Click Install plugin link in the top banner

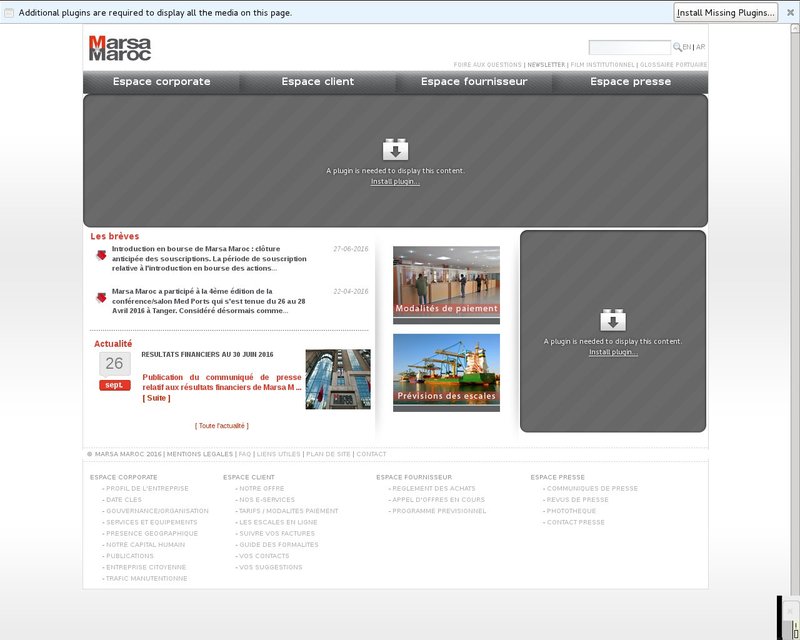(395, 182)
